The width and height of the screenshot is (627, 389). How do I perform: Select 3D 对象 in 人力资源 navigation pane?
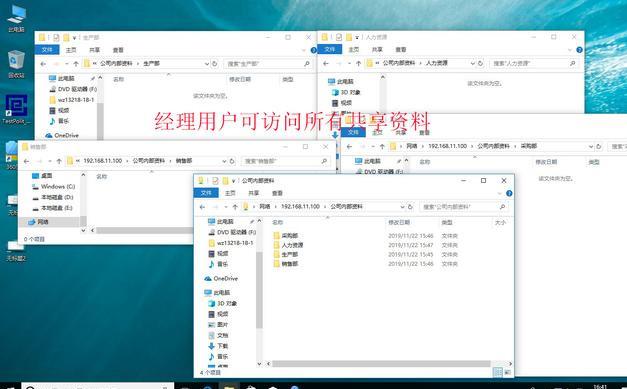[346, 92]
